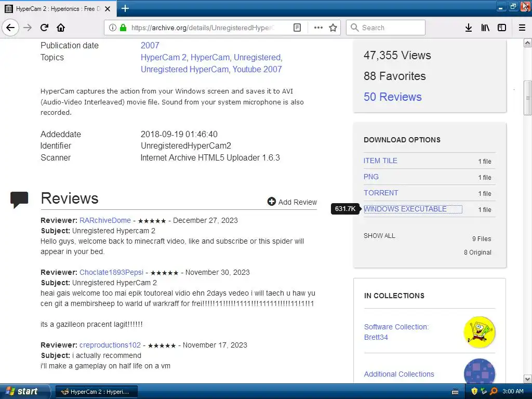This screenshot has height=399, width=532.
Task: Click the Reviews section heading
Action: (x=70, y=198)
